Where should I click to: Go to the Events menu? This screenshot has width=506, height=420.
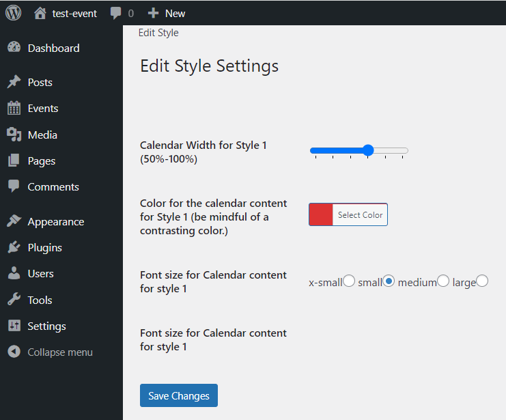point(43,109)
